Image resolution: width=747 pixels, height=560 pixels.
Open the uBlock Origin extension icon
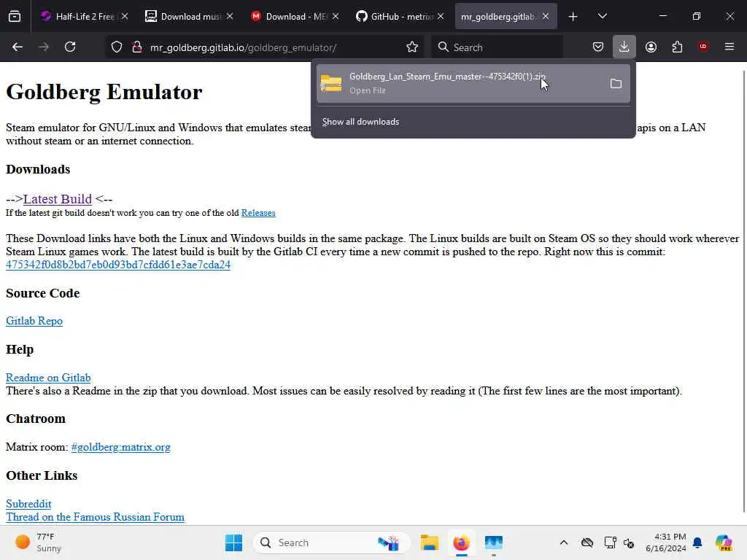click(703, 47)
